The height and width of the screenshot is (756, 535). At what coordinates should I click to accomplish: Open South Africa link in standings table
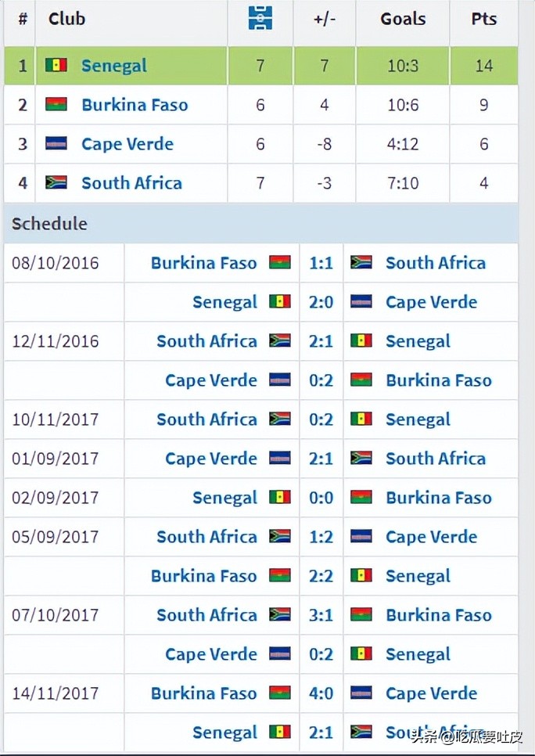pyautogui.click(x=131, y=183)
